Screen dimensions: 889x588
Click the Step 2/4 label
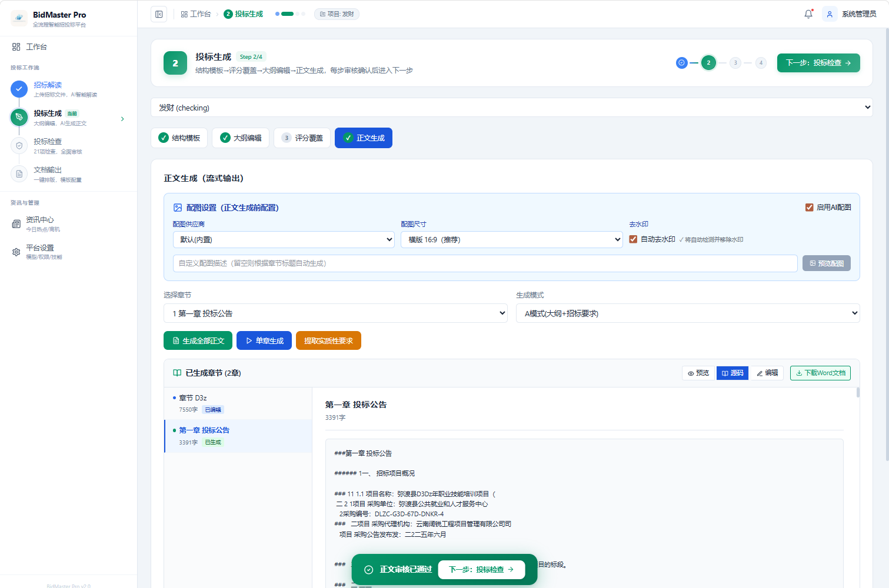[x=251, y=57]
